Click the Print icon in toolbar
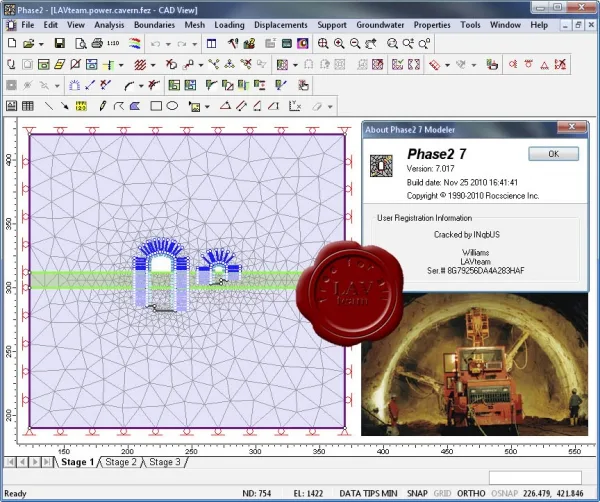 (x=97, y=43)
